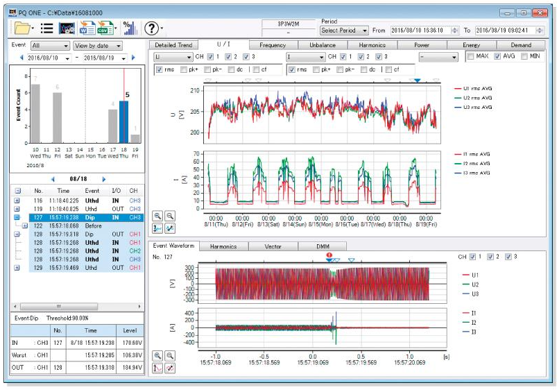Zoom out on the trend graph
The image size is (557, 392).
point(170,216)
